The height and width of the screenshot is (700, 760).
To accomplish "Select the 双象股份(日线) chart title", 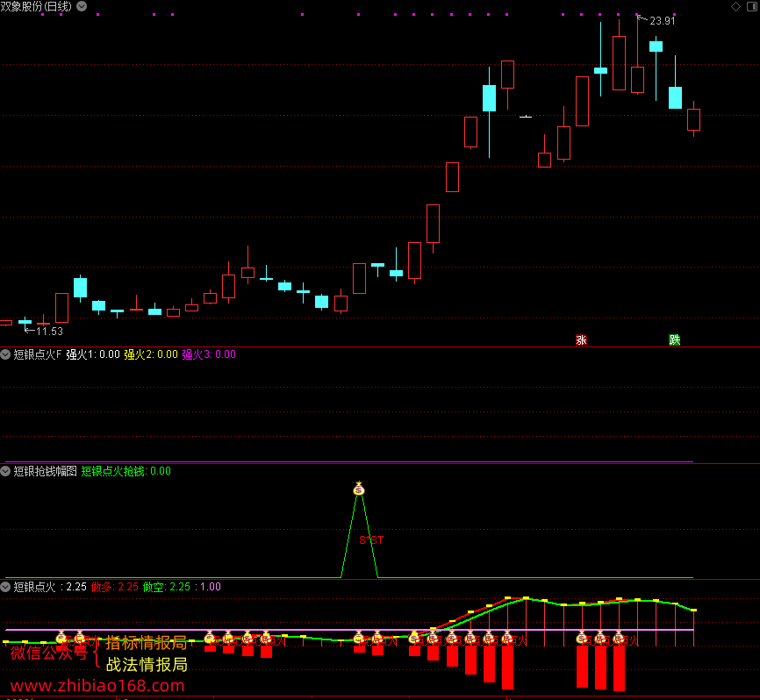I will click(x=36, y=6).
